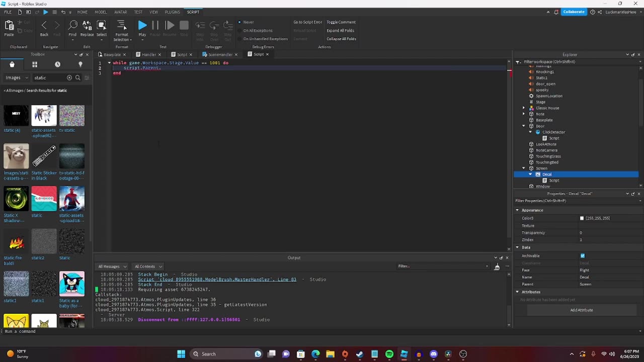Open the help question-mark icon
This screenshot has height=362, width=644.
click(x=593, y=12)
